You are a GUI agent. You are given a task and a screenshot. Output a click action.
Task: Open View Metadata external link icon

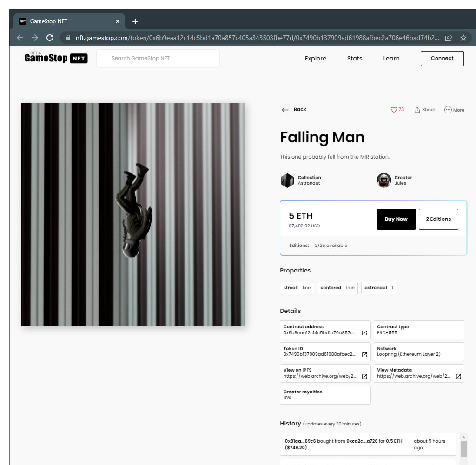(x=458, y=376)
